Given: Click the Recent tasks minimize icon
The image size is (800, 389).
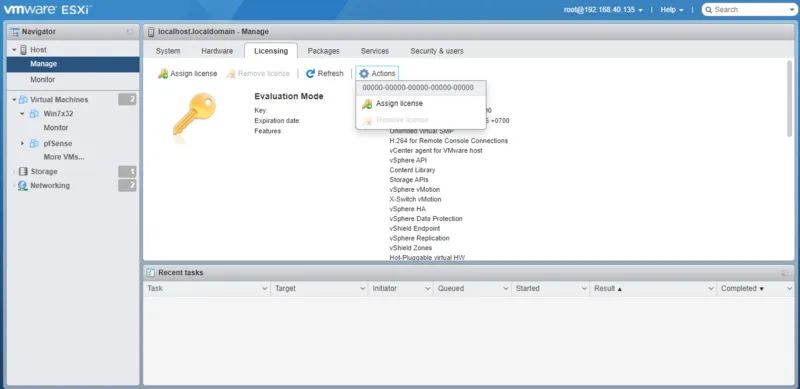Looking at the screenshot, I should (x=785, y=273).
